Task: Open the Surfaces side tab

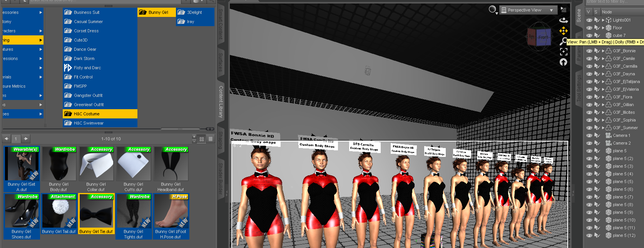Action: (x=221, y=62)
